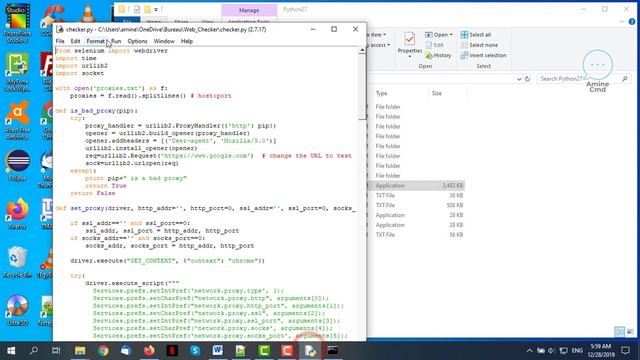The height and width of the screenshot is (360, 640).
Task: Open the green Camtasia icon in taskbar
Action: pyautogui.click(x=264, y=351)
